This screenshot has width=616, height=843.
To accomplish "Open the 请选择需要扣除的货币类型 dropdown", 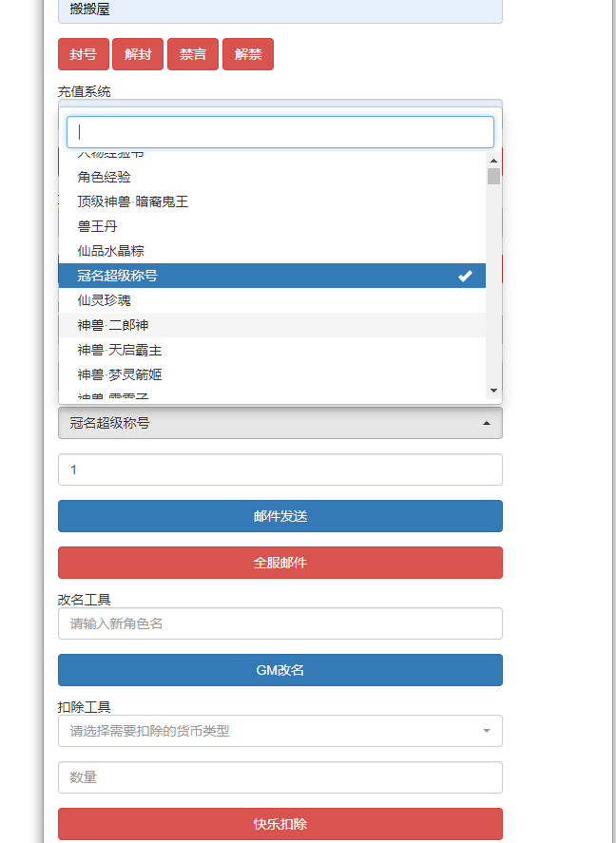I will pyautogui.click(x=279, y=731).
